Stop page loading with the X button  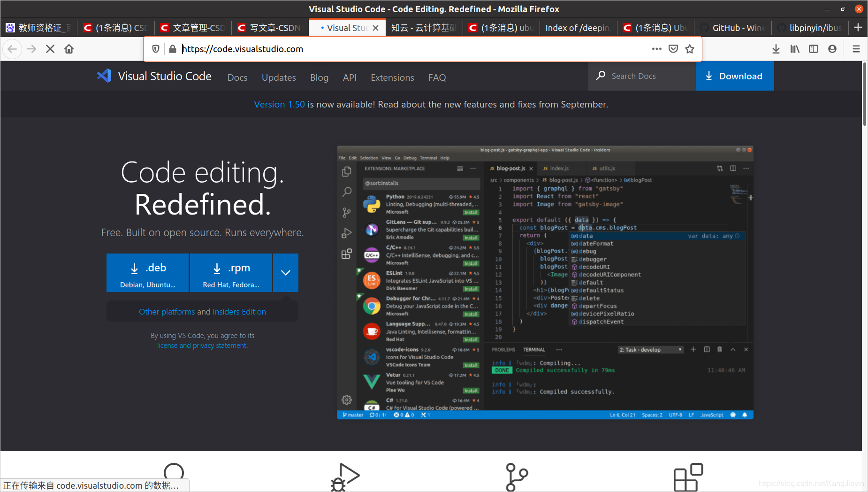pyautogui.click(x=50, y=49)
